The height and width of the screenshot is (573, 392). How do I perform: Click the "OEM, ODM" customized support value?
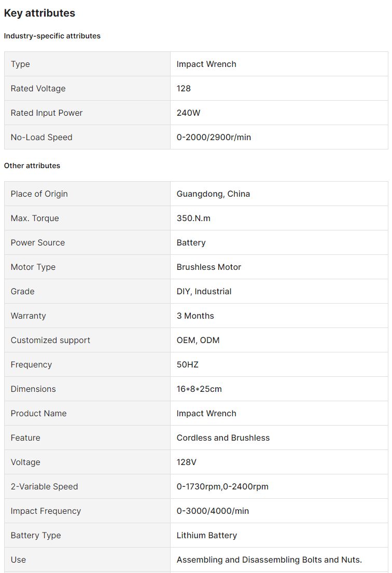click(198, 340)
